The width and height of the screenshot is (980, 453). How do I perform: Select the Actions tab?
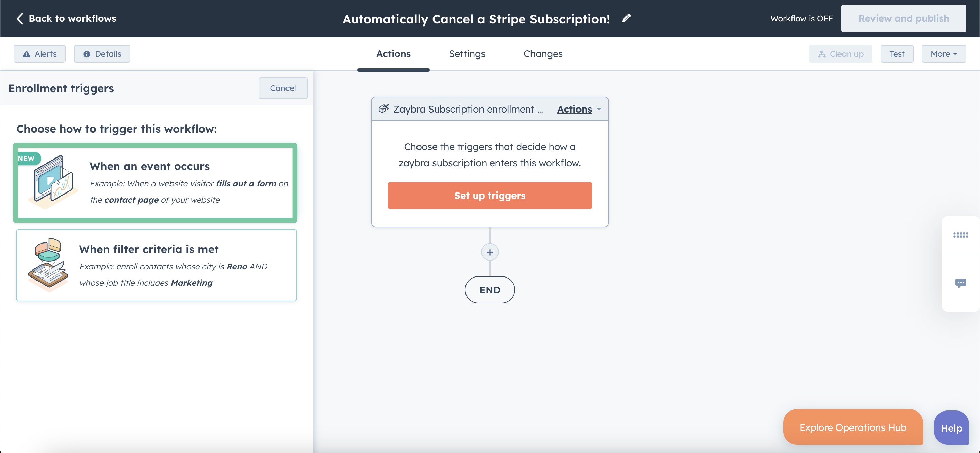[x=393, y=54]
